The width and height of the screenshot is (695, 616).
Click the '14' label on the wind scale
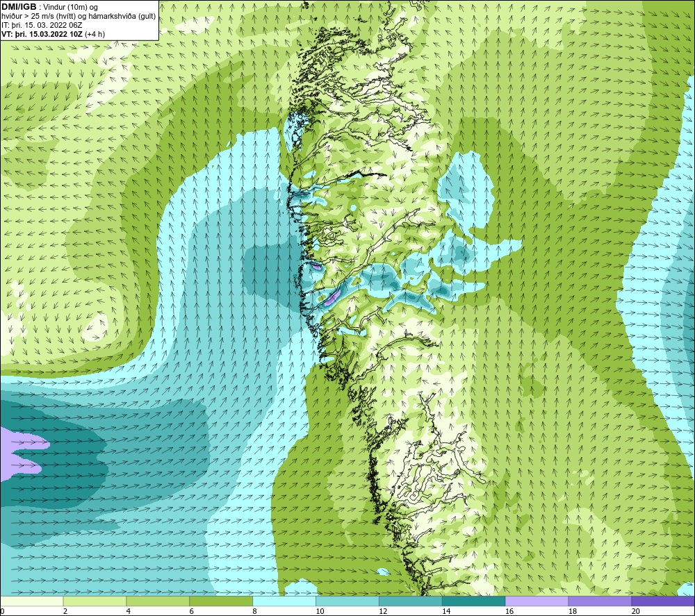(x=446, y=611)
